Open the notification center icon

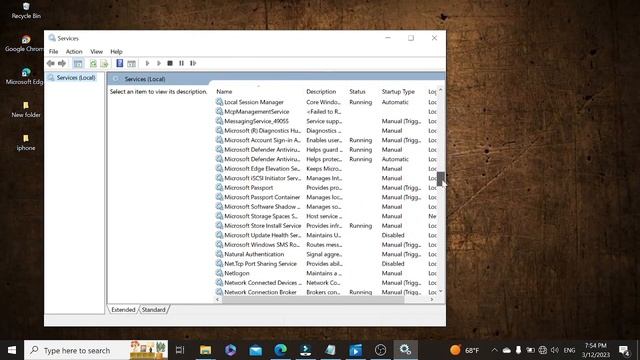(624, 350)
